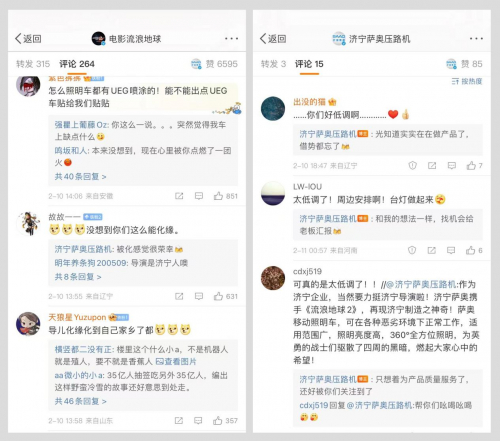Open three-dot menu on 济宁萨奥压路机 page

pos(476,39)
